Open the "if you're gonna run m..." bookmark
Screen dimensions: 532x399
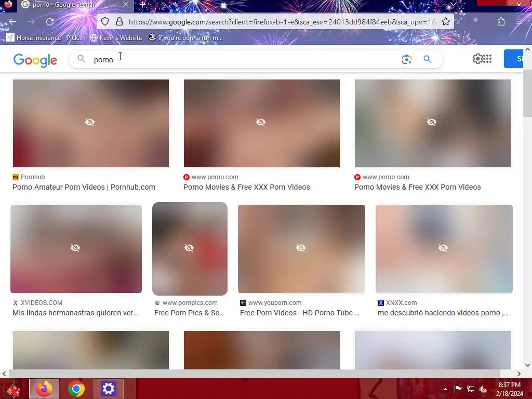185,37
